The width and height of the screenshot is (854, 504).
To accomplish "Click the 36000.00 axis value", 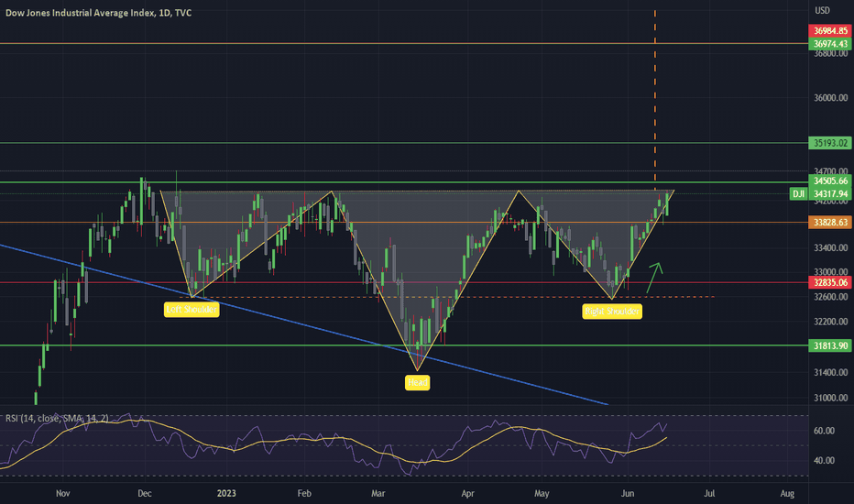I will (x=830, y=98).
